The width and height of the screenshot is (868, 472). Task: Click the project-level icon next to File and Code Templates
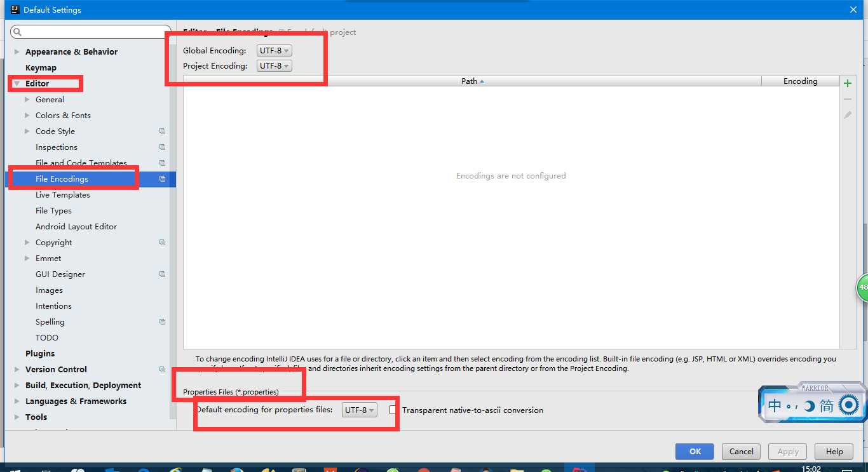coord(162,163)
